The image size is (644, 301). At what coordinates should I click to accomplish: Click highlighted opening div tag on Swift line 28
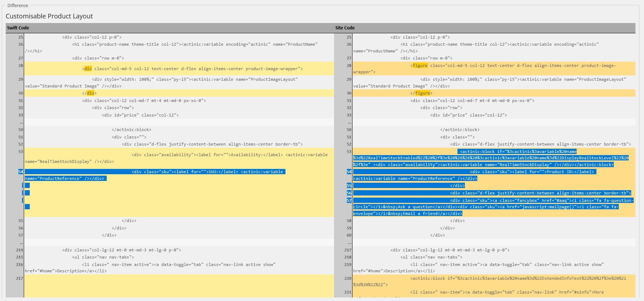[x=88, y=69]
